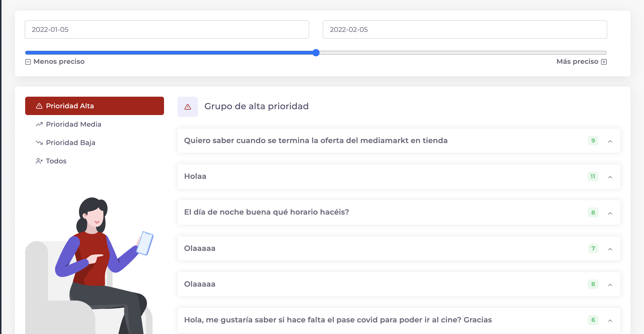Viewport: 644px width, 334px height.
Task: Click the trending-up icon next to Prioridad Media
Action: coord(39,124)
